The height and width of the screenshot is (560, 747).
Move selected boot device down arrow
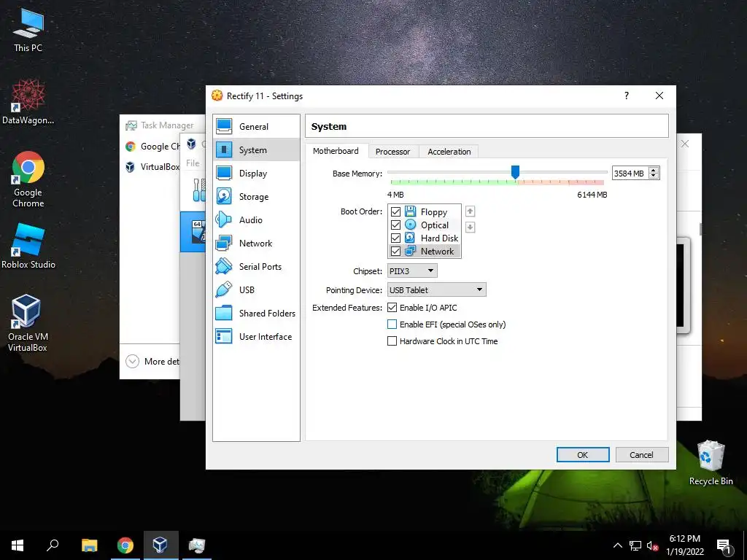coord(470,227)
